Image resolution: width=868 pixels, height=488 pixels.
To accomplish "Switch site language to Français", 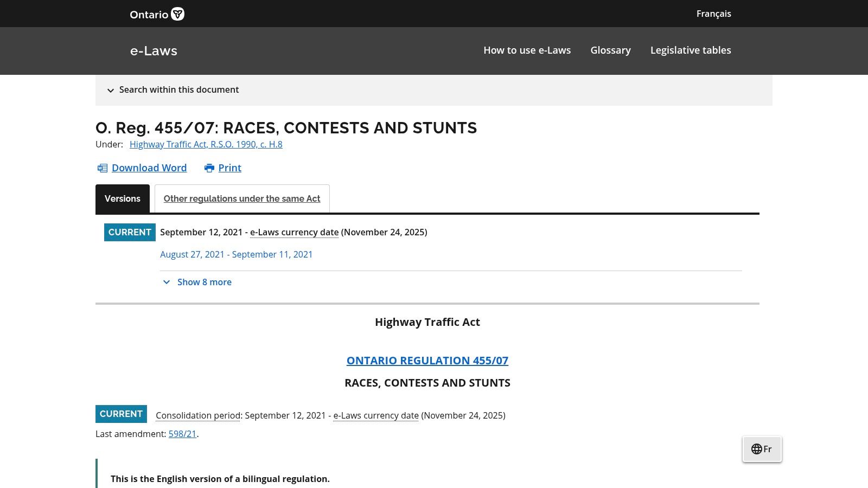I will click(714, 14).
